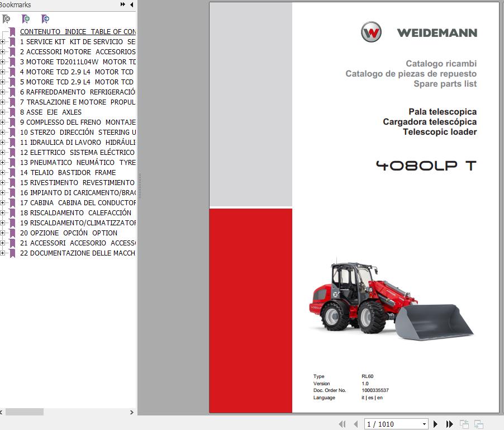Select bookmark 11 IDRAULICA DI LAVORO

78,142
